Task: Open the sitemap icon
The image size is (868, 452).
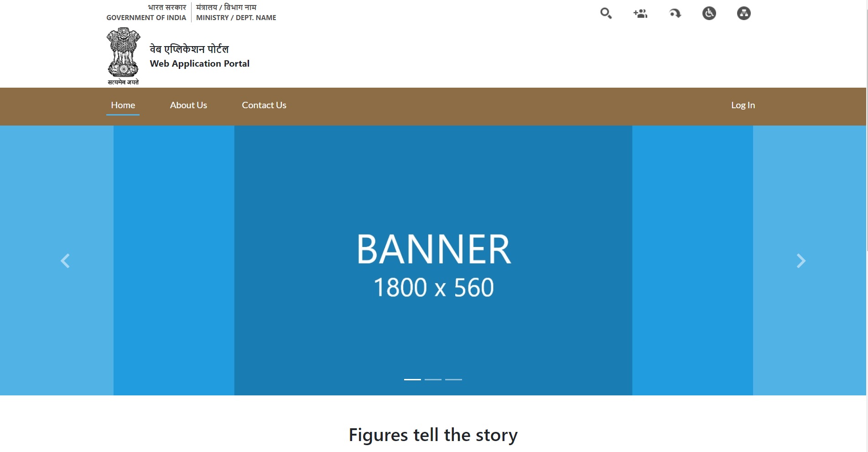Action: coord(743,13)
